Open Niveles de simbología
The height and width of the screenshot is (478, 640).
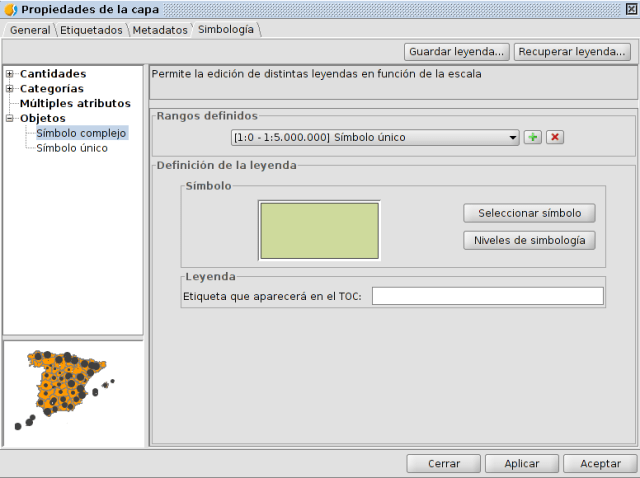pyautogui.click(x=529, y=240)
